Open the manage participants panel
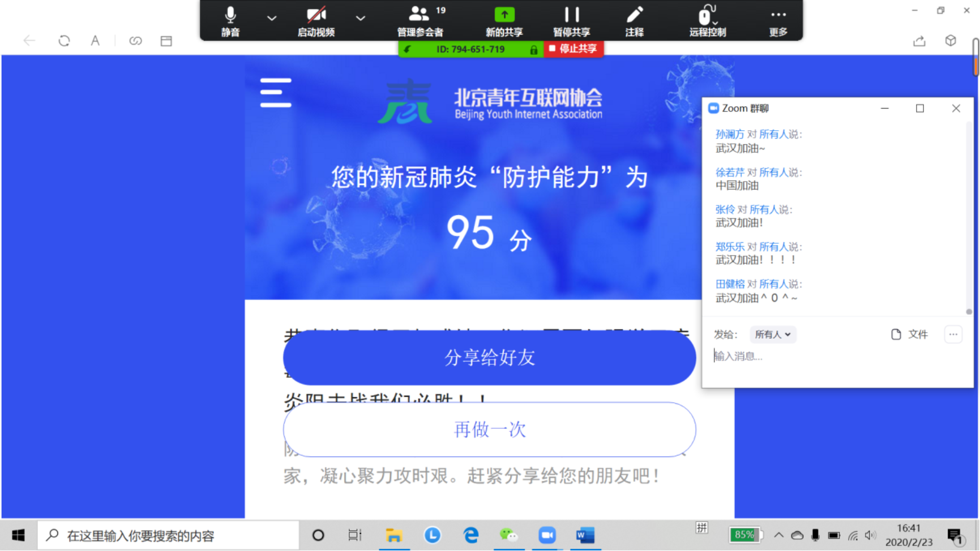980x551 pixels. pyautogui.click(x=420, y=20)
